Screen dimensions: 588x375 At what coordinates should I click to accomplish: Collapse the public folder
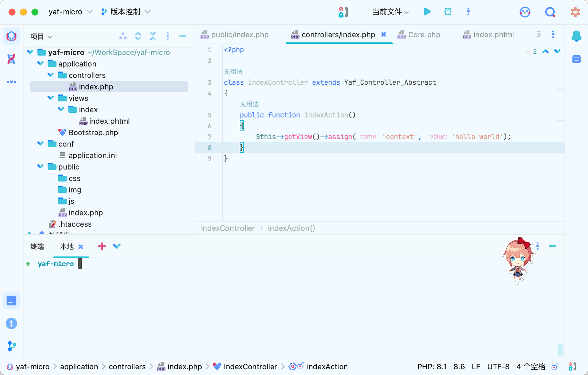pyautogui.click(x=40, y=166)
